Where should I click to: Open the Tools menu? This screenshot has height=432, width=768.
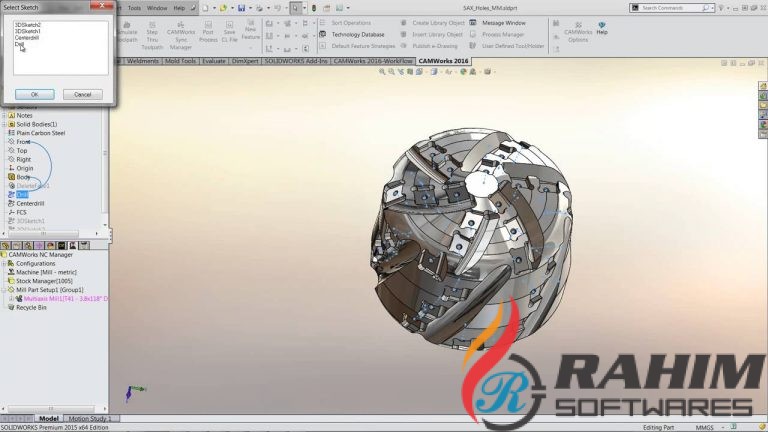coord(134,8)
